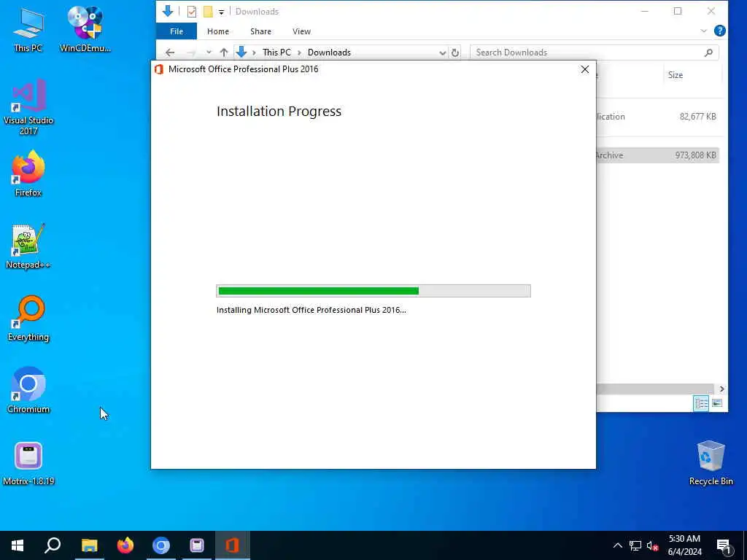
Task: Go back in Downloads Explorer window
Action: click(x=170, y=52)
